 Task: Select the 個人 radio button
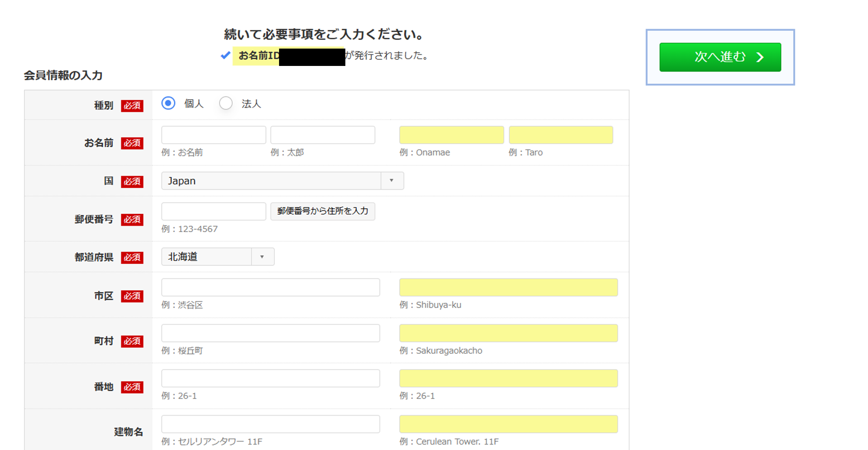tap(168, 103)
